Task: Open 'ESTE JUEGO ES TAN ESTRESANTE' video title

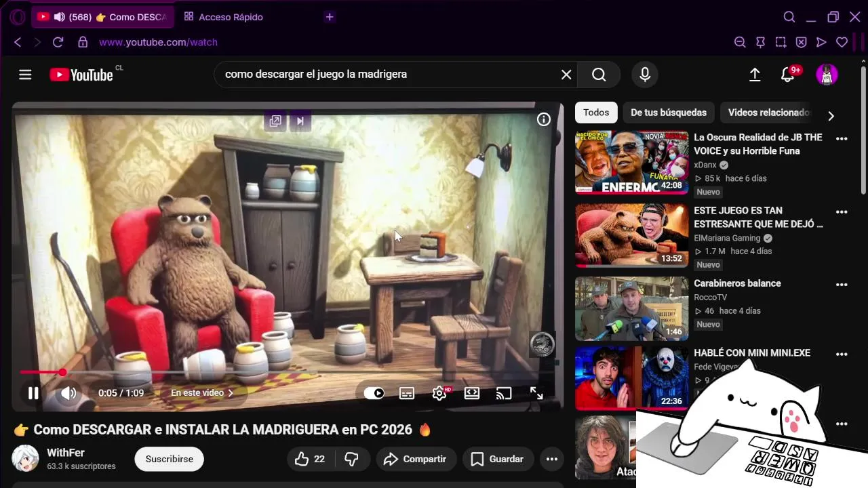Action: (x=758, y=217)
